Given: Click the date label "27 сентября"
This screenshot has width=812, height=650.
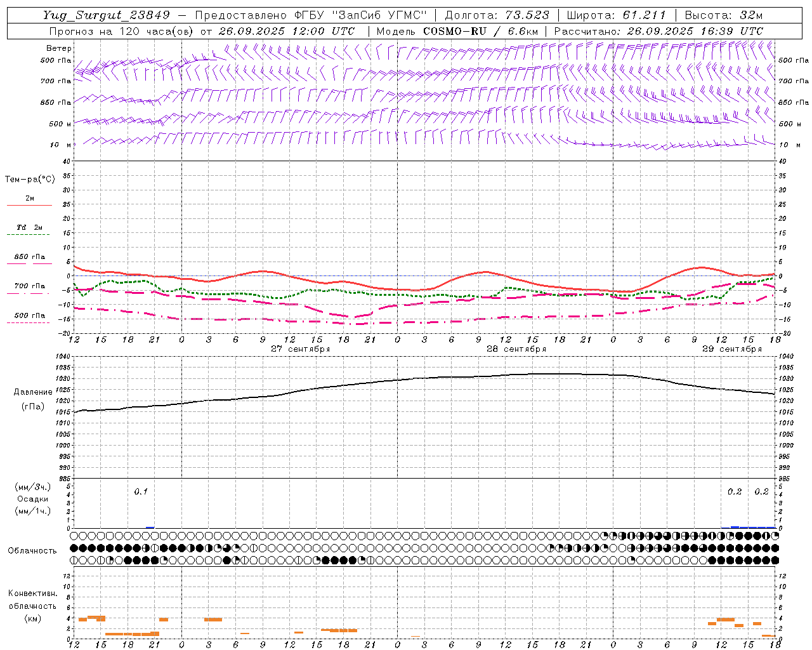Looking at the screenshot, I should coord(301,349).
